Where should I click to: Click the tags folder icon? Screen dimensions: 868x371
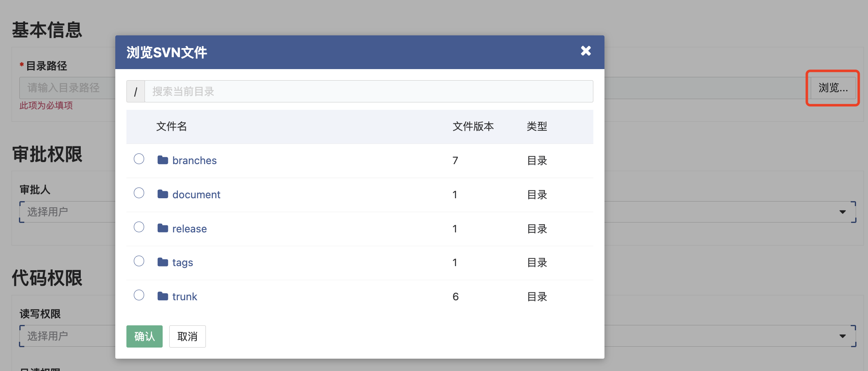coord(163,262)
